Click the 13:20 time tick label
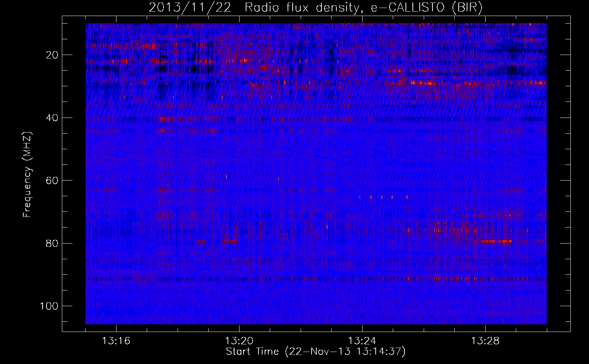 (239, 341)
